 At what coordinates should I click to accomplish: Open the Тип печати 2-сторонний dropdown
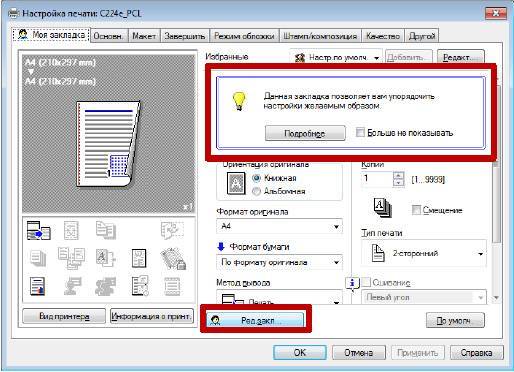tap(424, 253)
